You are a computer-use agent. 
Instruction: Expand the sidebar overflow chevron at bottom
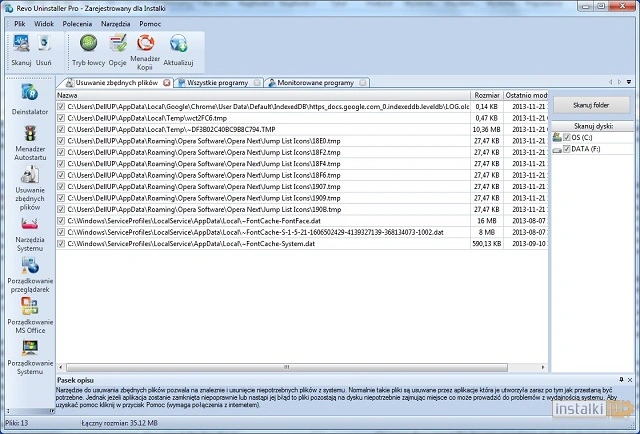pyautogui.click(x=51, y=409)
